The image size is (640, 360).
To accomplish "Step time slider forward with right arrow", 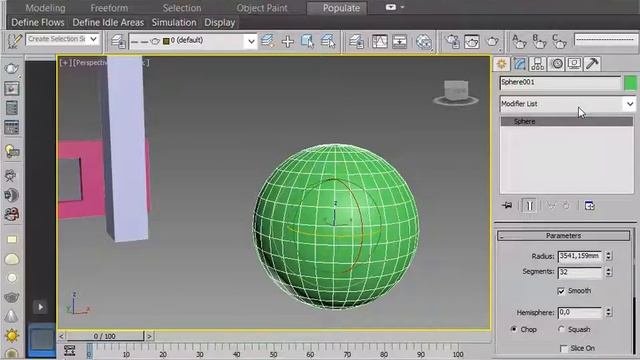I will point(149,336).
